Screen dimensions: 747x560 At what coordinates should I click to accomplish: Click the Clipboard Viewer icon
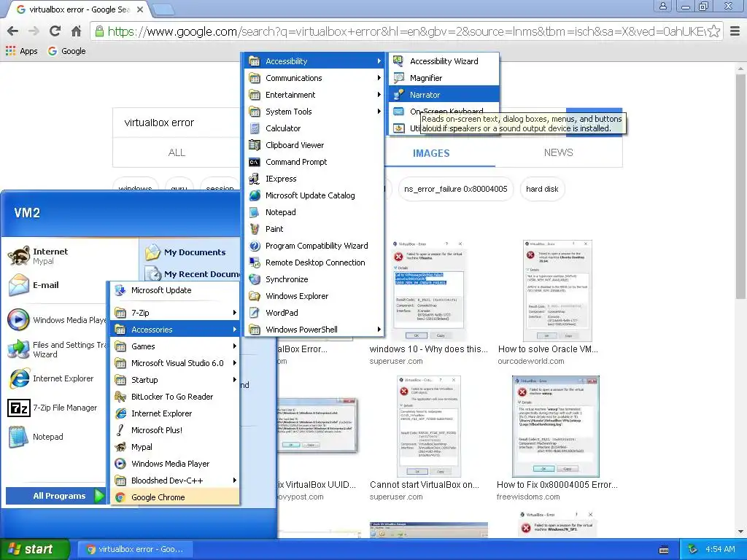[255, 145]
